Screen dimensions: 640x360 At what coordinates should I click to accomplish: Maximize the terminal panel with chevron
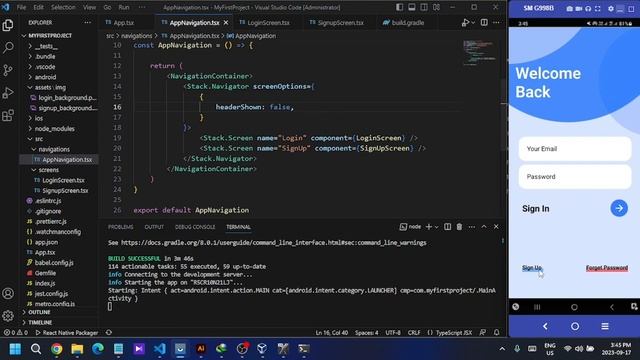coord(484,227)
